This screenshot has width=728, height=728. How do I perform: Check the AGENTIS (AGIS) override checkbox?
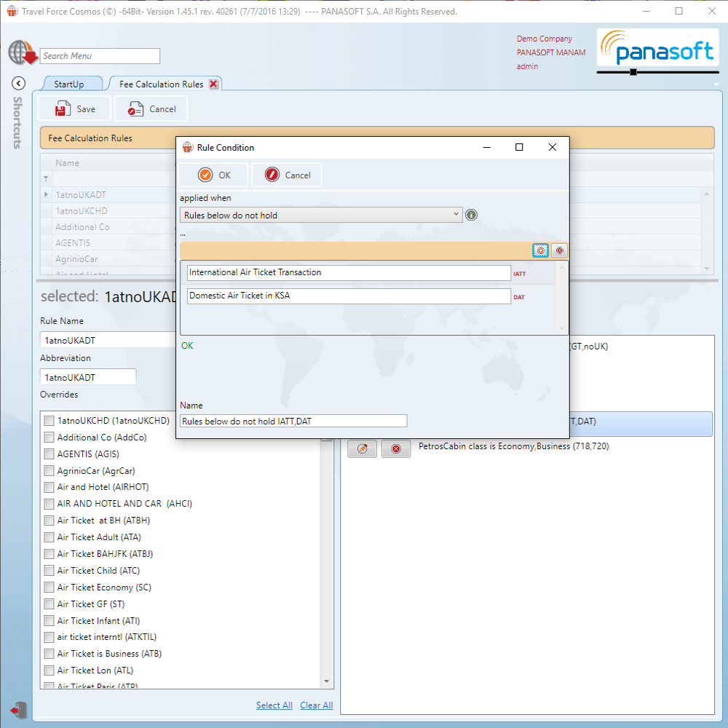coord(50,454)
